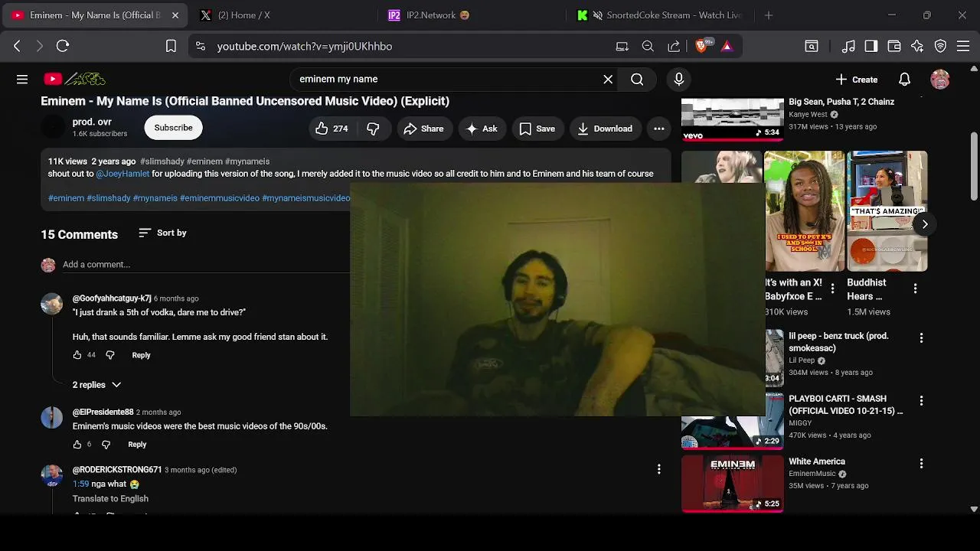Reply to Goofyahhcatguy-k7j comment
This screenshot has width=980, height=551.
[141, 355]
